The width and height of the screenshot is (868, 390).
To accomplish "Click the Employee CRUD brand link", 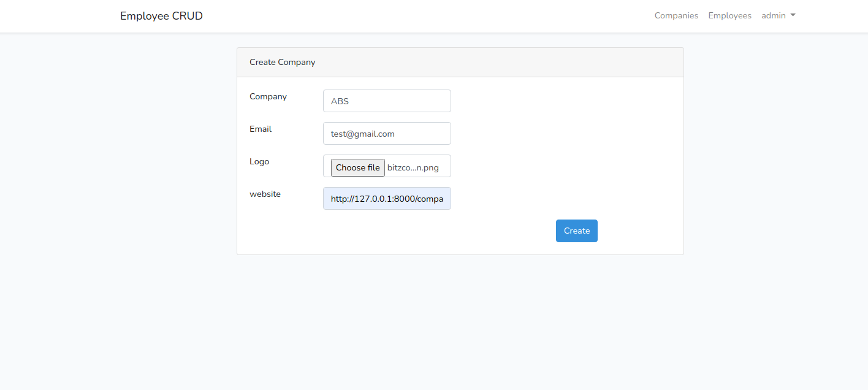I will [161, 15].
